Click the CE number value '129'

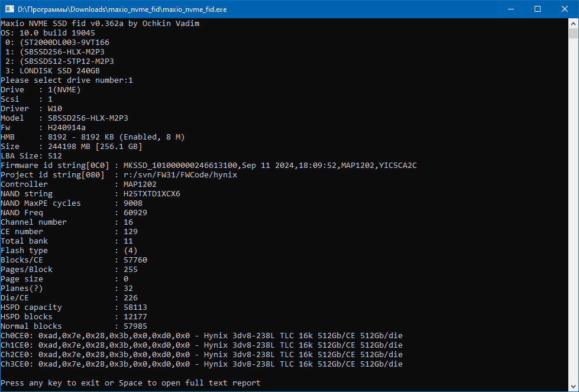(131, 231)
